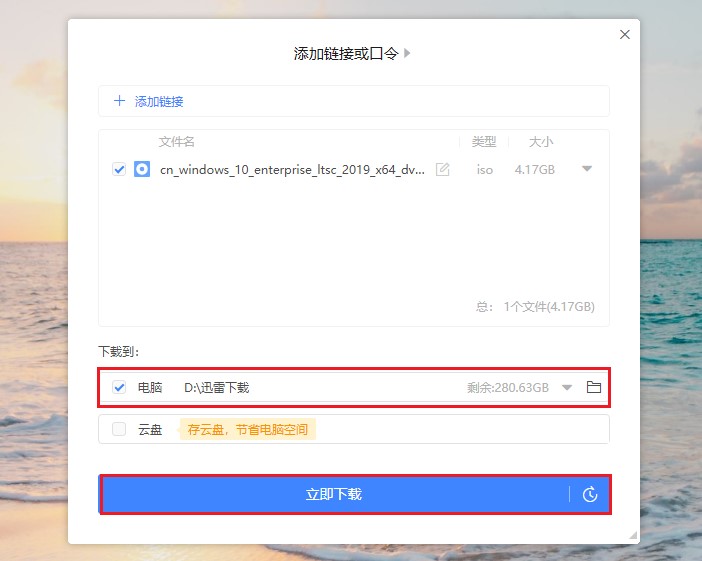The image size is (702, 561).
Task: Expand the iso file row dropdown arrow
Action: (x=587, y=169)
